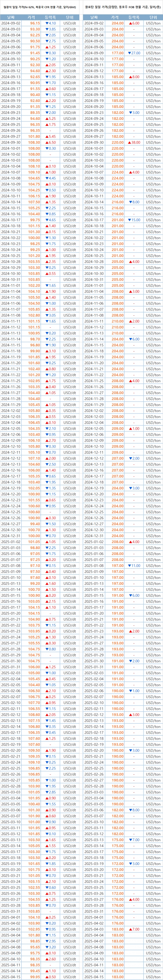Click the blue down arrow beside 15.00

[129, 220]
